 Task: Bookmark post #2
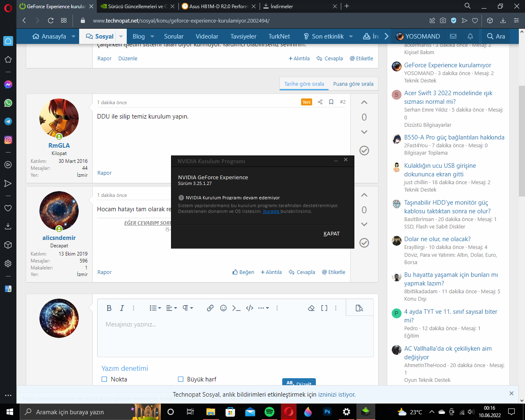[331, 102]
